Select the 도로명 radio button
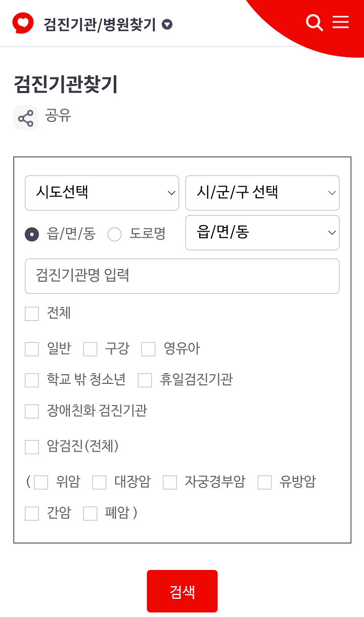364x617 pixels. pyautogui.click(x=115, y=234)
